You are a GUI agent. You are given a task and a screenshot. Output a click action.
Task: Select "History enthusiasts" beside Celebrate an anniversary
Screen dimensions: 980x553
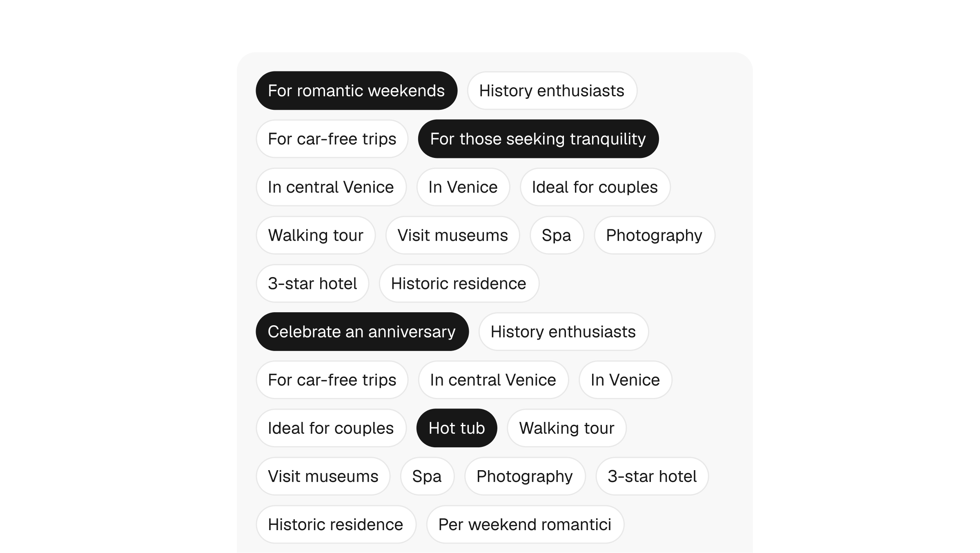(563, 331)
